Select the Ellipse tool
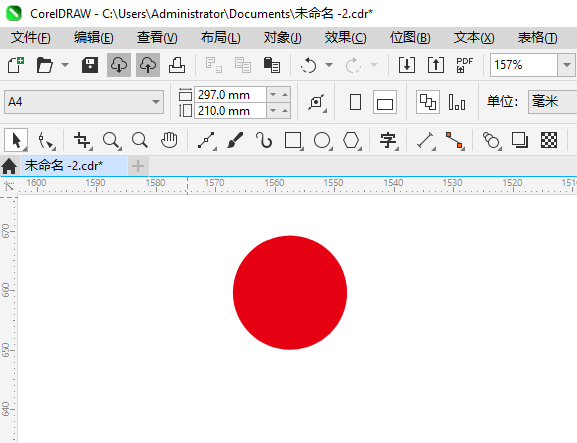The width and height of the screenshot is (577, 443). pyautogui.click(x=323, y=140)
